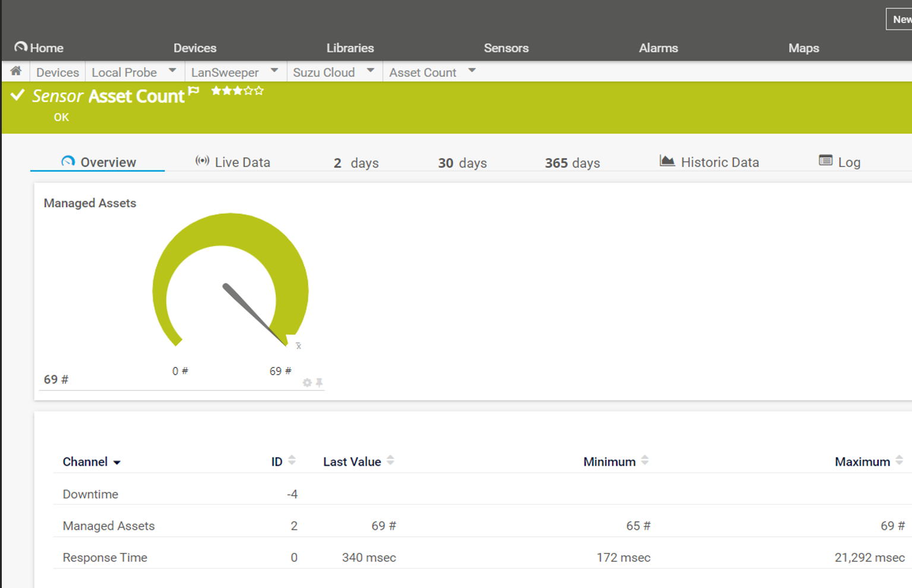This screenshot has width=912, height=588.
Task: Open the Historic Data tab
Action: (709, 162)
